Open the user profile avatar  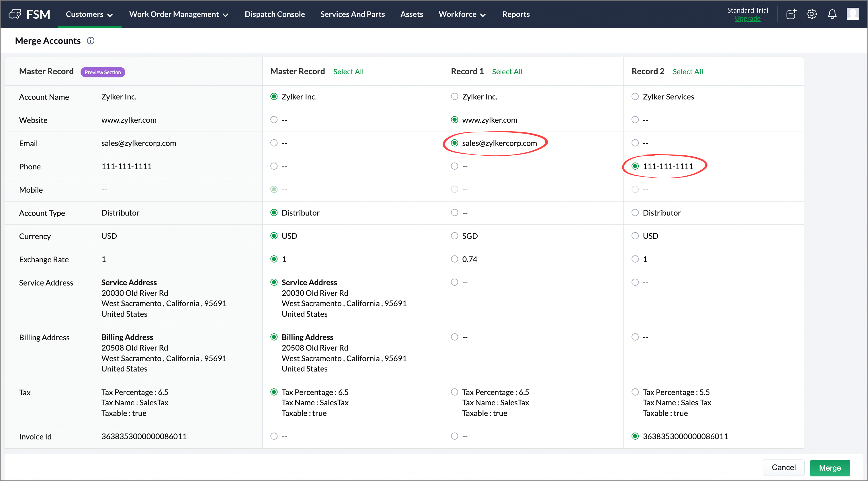pyautogui.click(x=853, y=14)
